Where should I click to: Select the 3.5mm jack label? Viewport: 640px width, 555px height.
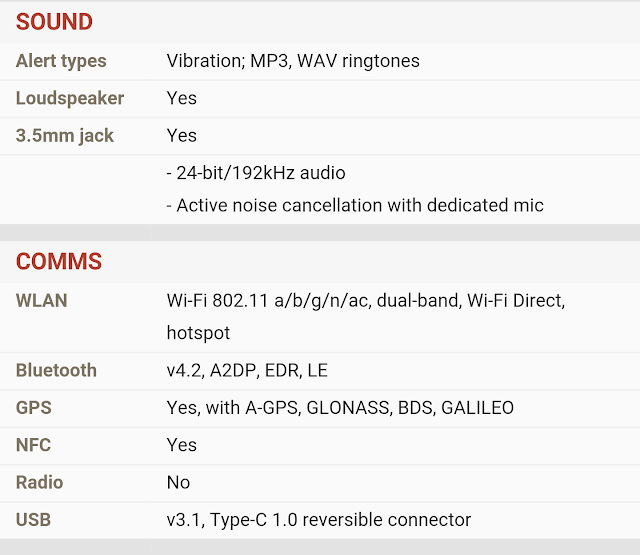[x=65, y=135]
